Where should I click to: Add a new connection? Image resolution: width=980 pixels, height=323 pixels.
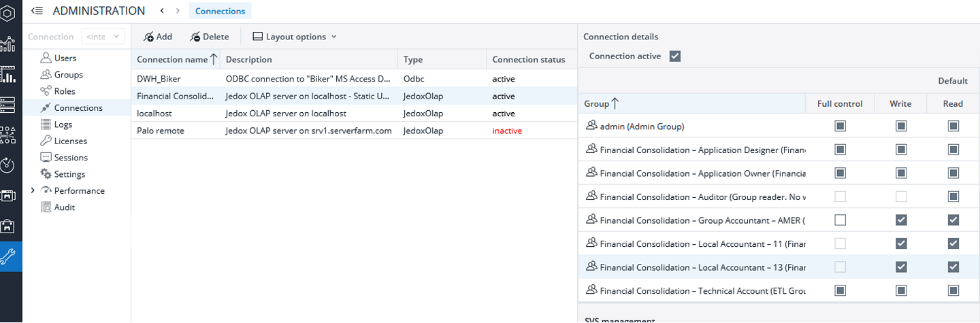coord(158,37)
